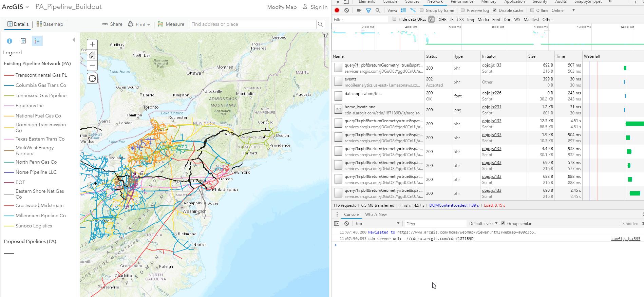The image size is (644, 297).
Task: Open the Memory DevTools tab
Action: (x=489, y=2)
